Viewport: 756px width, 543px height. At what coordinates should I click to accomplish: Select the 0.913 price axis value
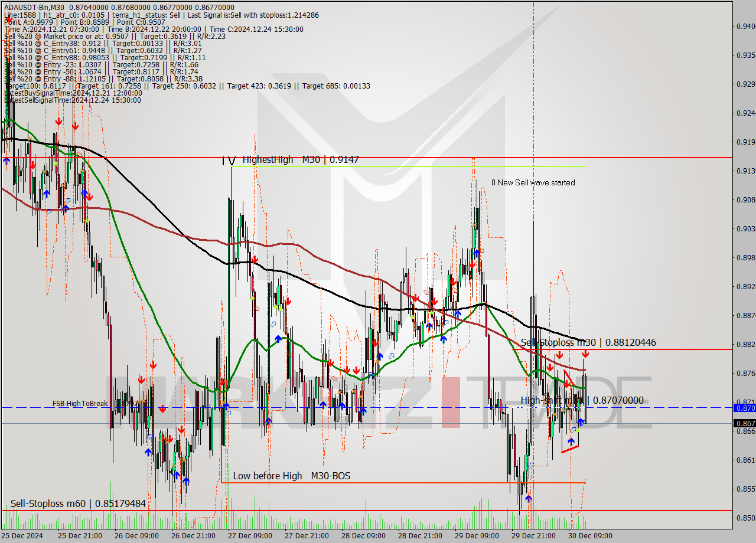[745, 171]
